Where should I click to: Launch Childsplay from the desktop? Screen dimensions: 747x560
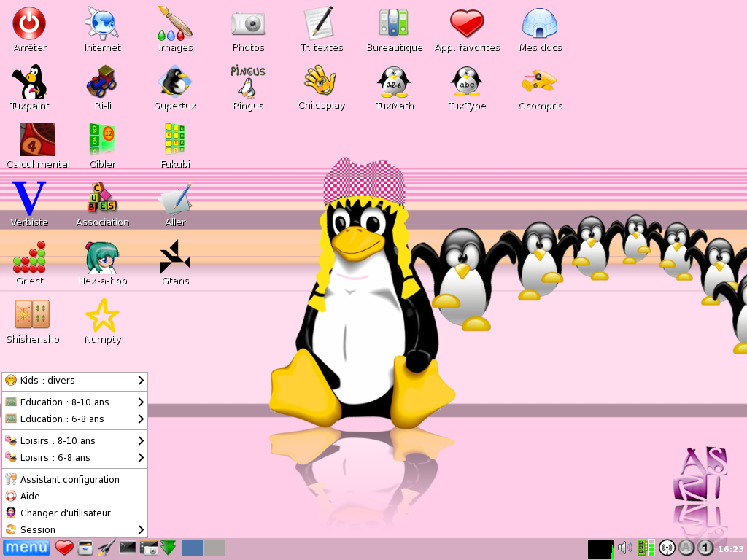(x=321, y=81)
